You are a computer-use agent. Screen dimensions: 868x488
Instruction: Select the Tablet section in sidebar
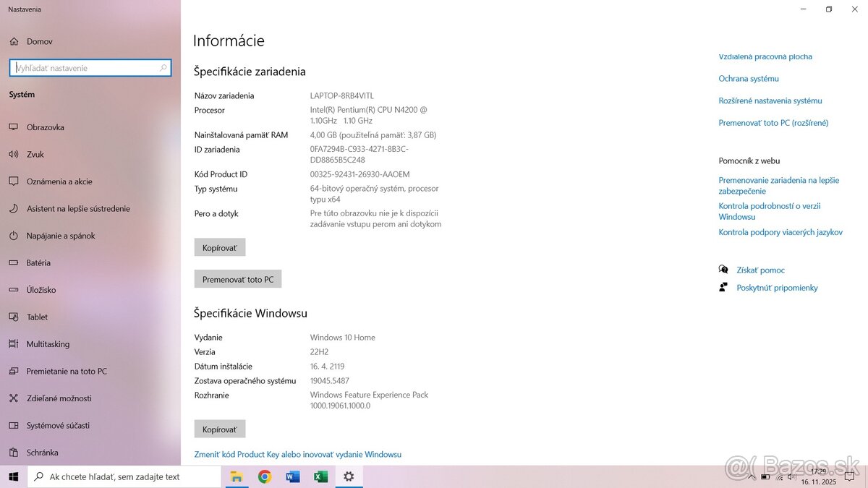coord(35,317)
